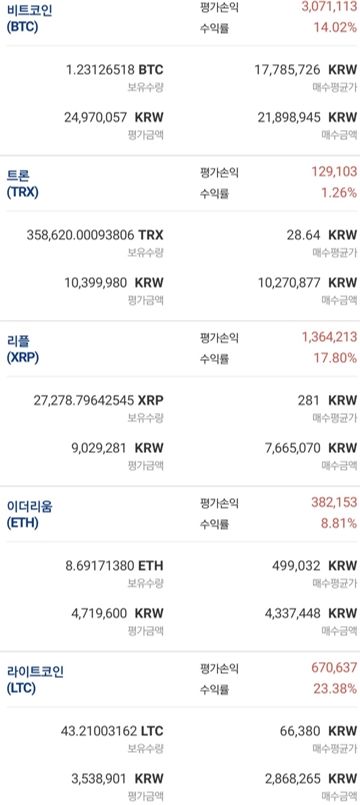360x805 pixels.
Task: Tap the 8.69171380 ETH holding quantity
Action: click(x=115, y=566)
